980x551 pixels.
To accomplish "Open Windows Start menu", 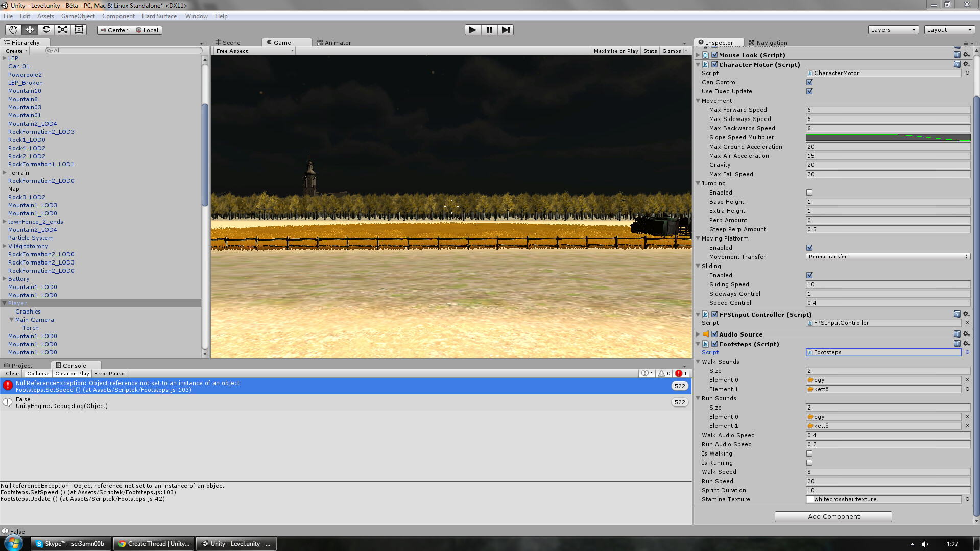I will pyautogui.click(x=14, y=543).
